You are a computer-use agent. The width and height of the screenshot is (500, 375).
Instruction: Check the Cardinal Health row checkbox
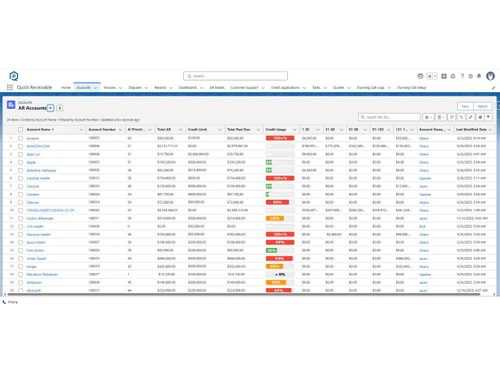21,178
